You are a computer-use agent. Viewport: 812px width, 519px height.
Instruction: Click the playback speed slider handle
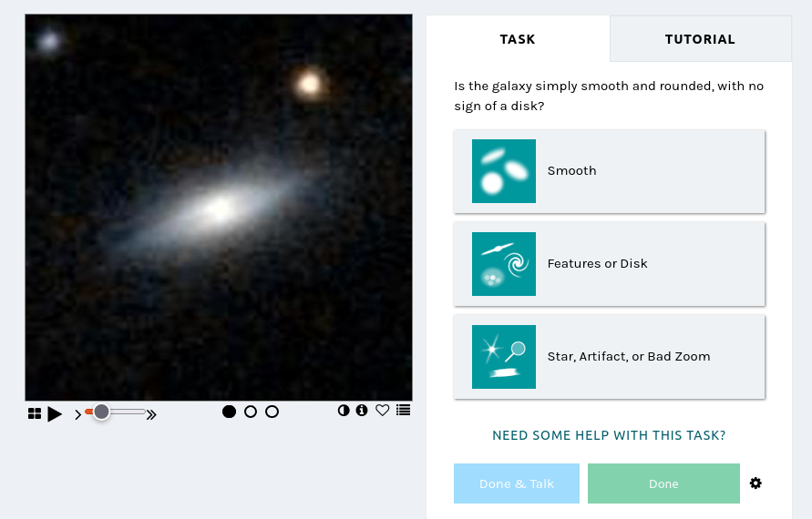tap(101, 412)
